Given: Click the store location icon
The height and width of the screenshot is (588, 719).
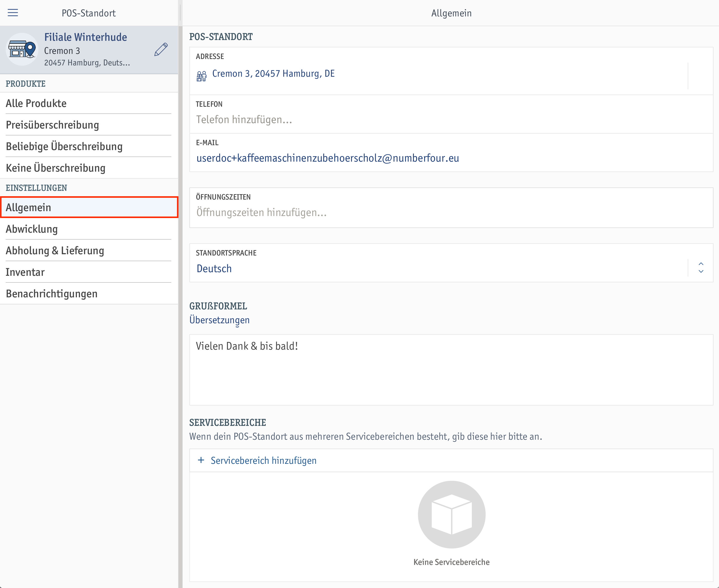Looking at the screenshot, I should (x=22, y=50).
